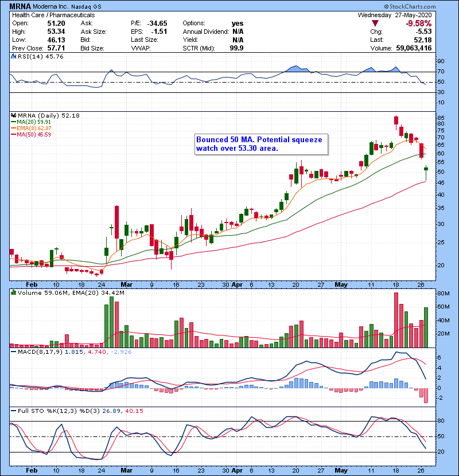Click the P/E value -34.65
This screenshot has width=459, height=476.
tap(157, 24)
